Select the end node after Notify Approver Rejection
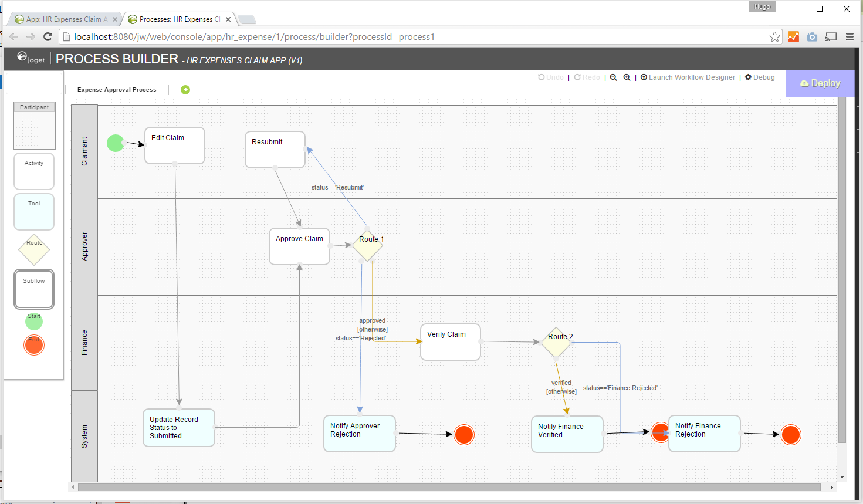This screenshot has width=863, height=504. (x=464, y=435)
